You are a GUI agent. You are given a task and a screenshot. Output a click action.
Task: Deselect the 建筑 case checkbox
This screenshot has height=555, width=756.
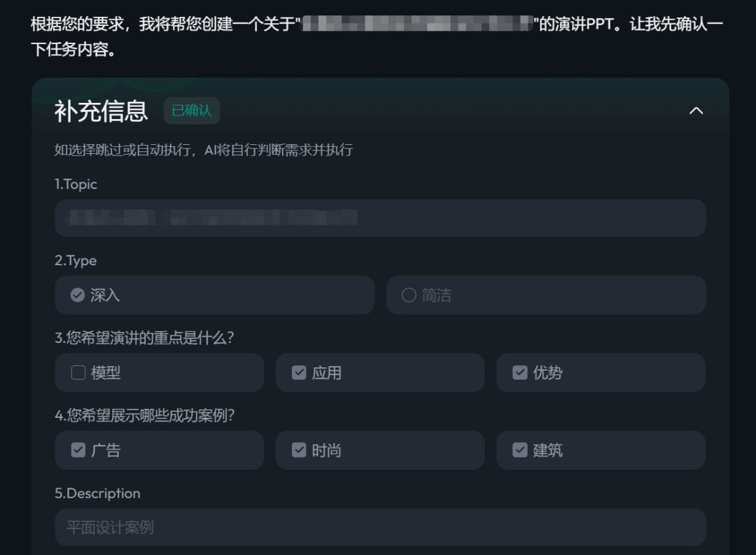(519, 450)
